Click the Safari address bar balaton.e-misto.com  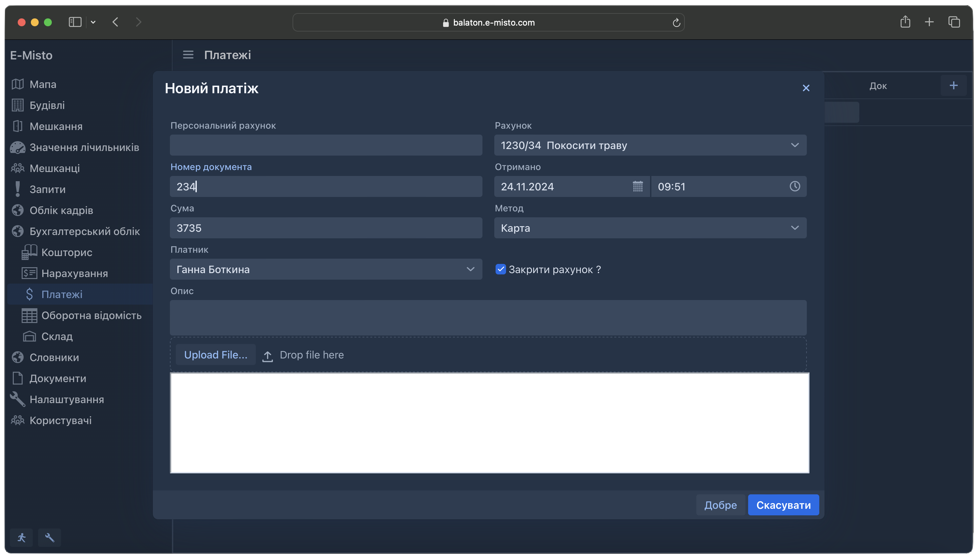tap(488, 22)
